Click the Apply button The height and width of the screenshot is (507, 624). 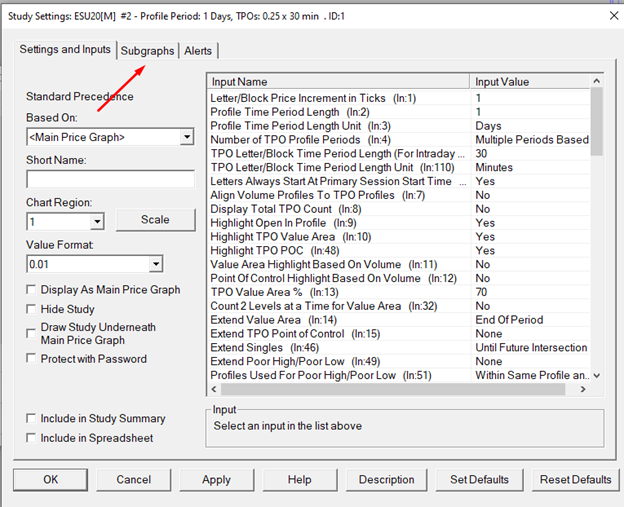pyautogui.click(x=216, y=480)
